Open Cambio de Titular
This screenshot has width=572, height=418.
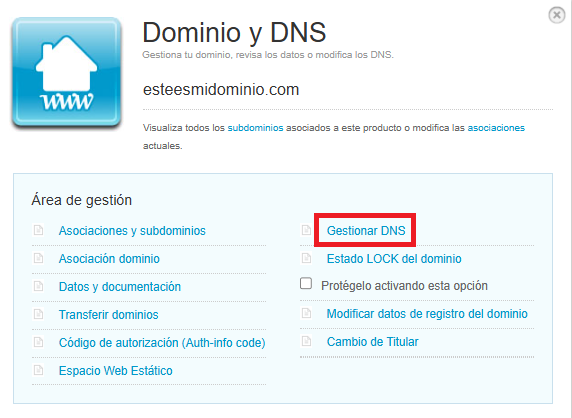pos(372,342)
